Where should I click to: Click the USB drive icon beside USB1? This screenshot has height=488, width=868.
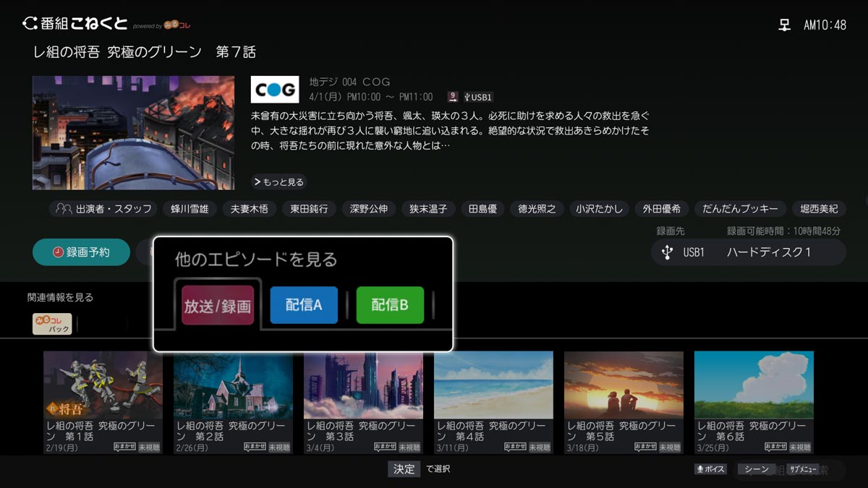pos(667,252)
